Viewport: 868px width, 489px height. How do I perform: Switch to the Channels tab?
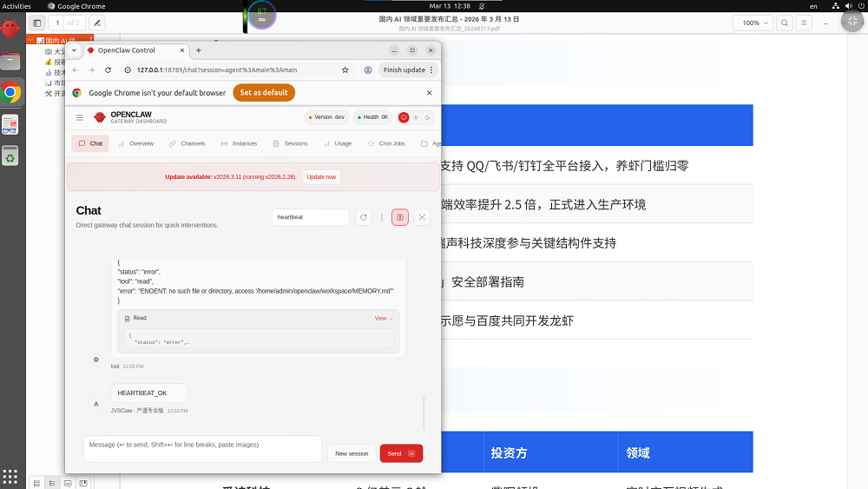[187, 143]
